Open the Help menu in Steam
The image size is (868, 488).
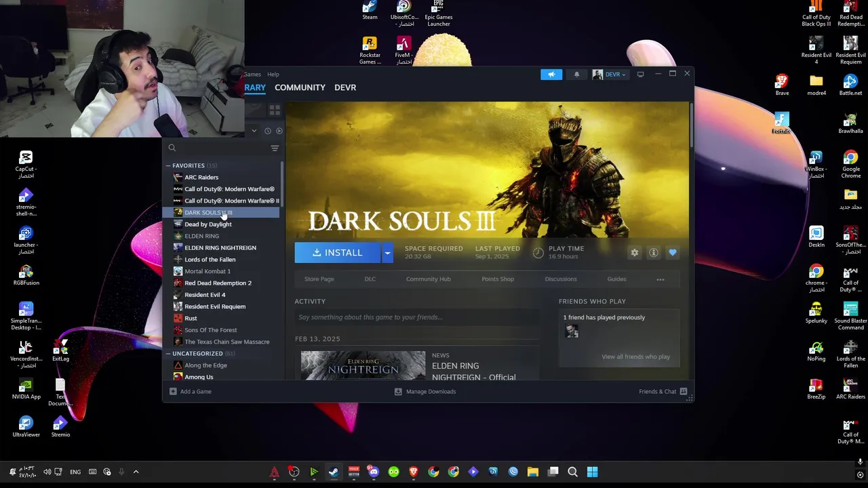pos(273,74)
